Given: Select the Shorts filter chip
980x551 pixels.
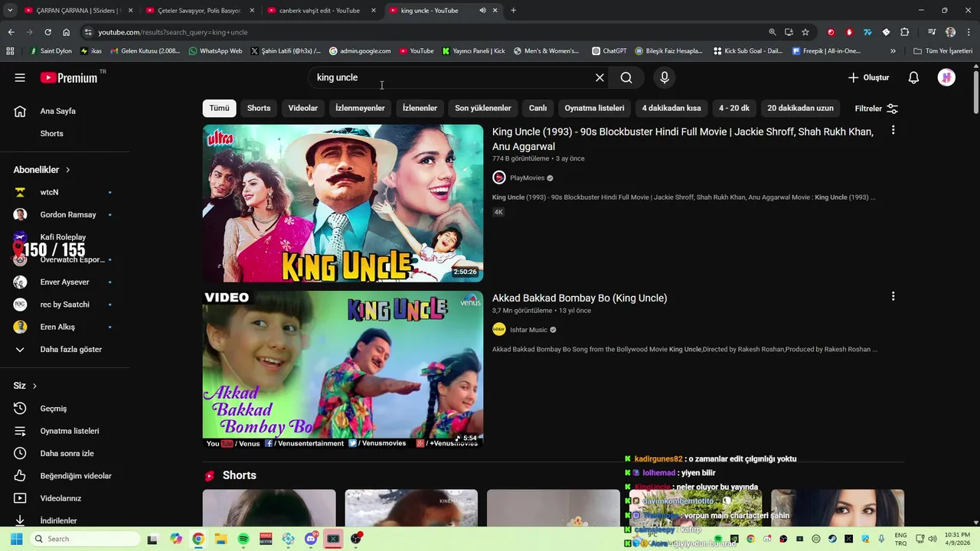Looking at the screenshot, I should pos(259,108).
